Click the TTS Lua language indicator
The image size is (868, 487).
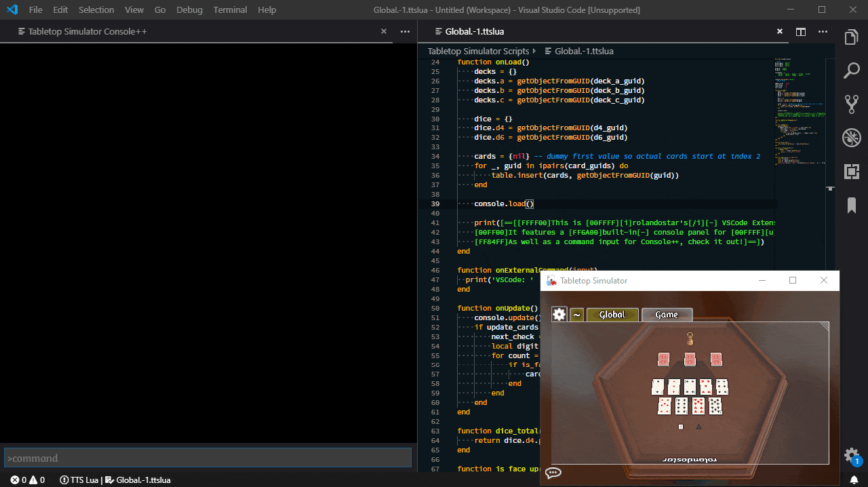pos(79,480)
